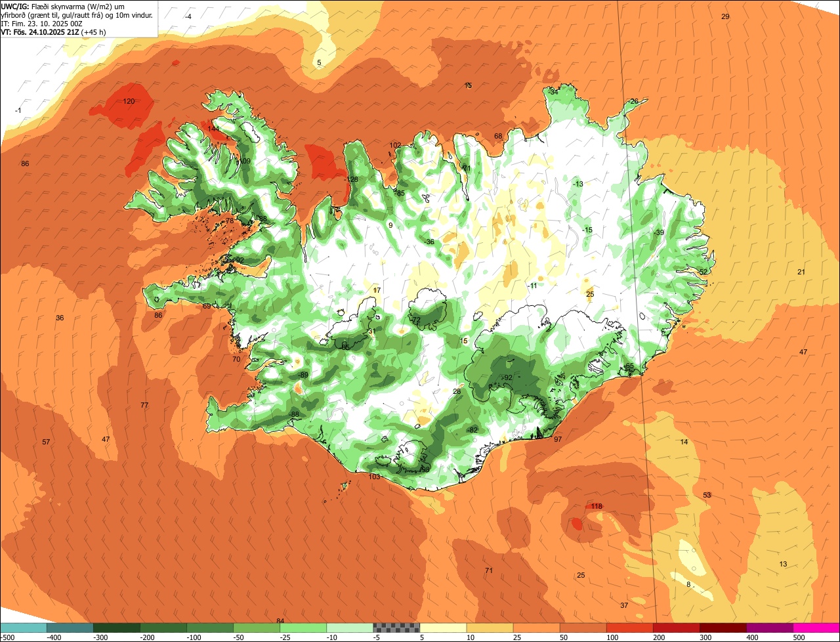Click the '-82' map value
Image resolution: width=840 pixels, height=642 pixels.
point(472,429)
